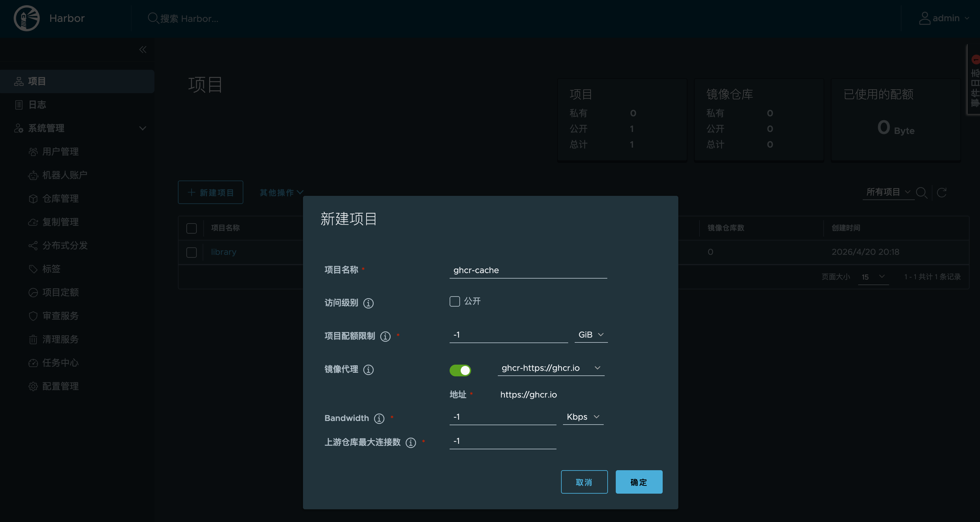Check the 公开 access level checkbox
Image resolution: width=980 pixels, height=522 pixels.
(454, 301)
